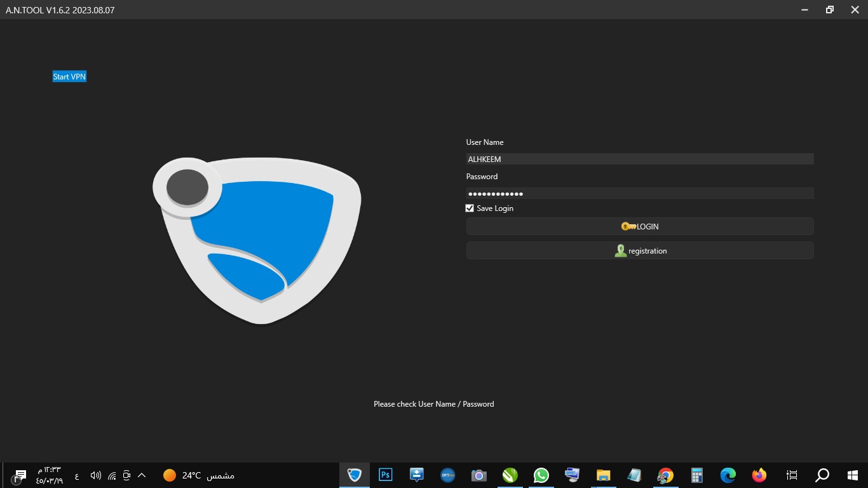
Task: Launch Google Chrome from the taskbar
Action: coord(665,475)
